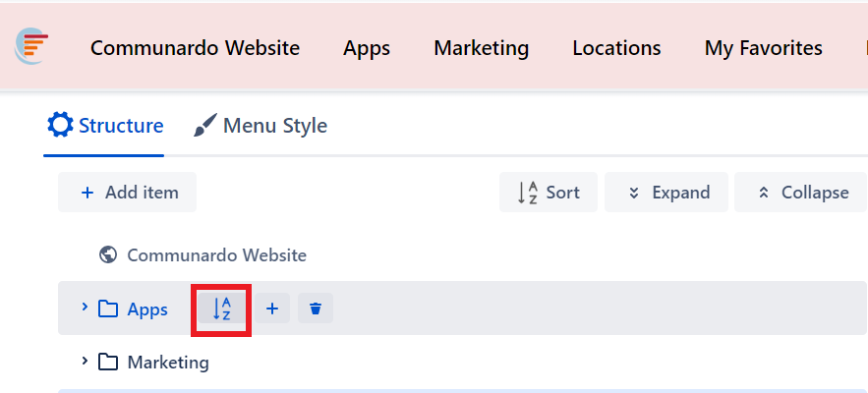Delete the Apps menu item
The height and width of the screenshot is (393, 868).
coord(316,309)
